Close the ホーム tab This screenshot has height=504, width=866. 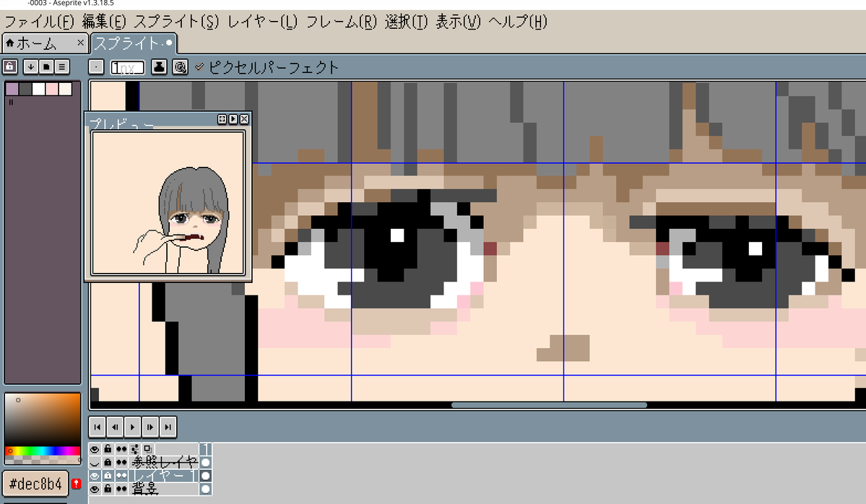point(81,42)
